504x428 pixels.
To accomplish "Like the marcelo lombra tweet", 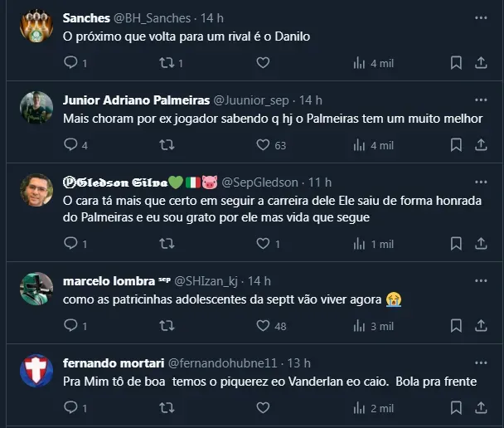I will (x=263, y=326).
